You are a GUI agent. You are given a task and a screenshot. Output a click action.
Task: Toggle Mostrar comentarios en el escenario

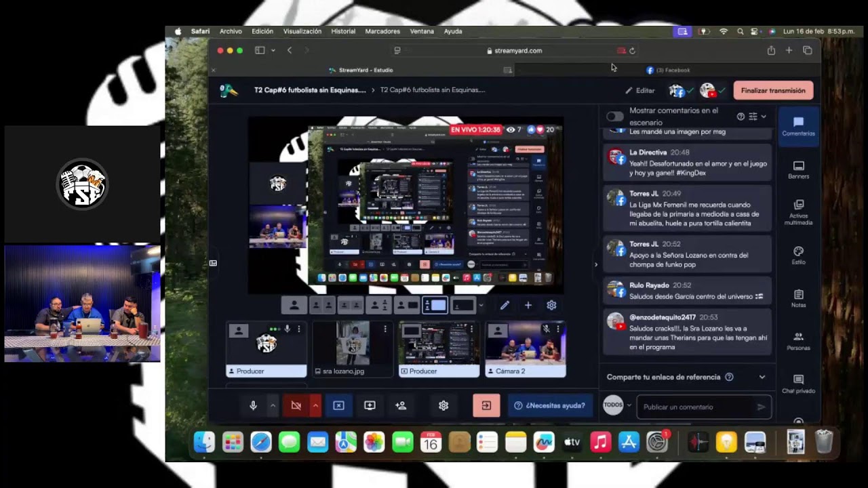click(614, 117)
